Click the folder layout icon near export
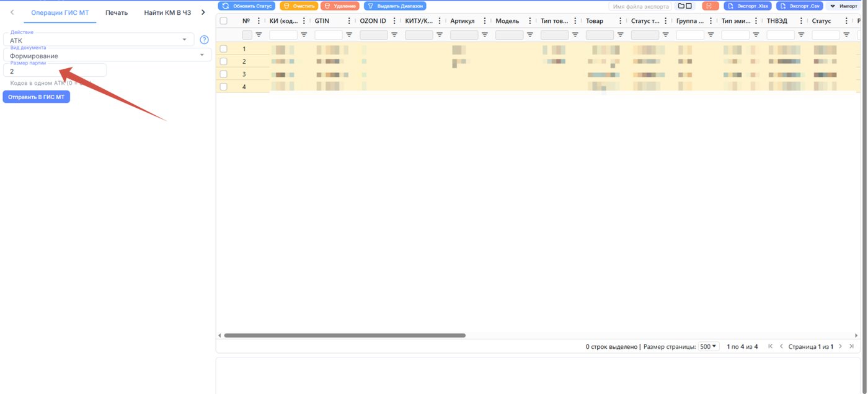Screen dimensions: 868x394 pos(685,6)
